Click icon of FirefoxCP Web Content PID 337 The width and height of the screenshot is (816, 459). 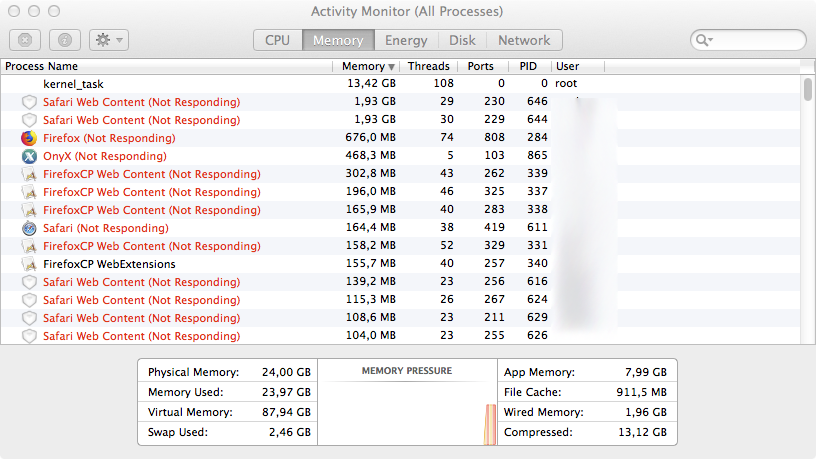(30, 192)
